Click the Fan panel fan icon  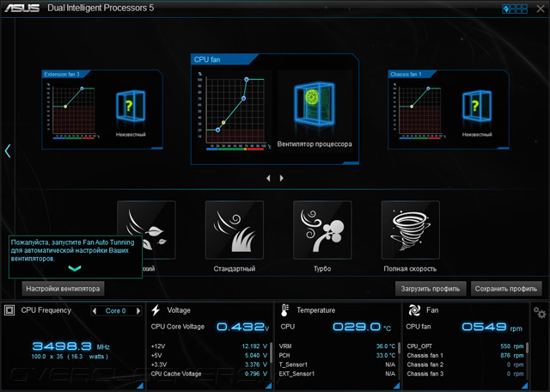pos(414,310)
